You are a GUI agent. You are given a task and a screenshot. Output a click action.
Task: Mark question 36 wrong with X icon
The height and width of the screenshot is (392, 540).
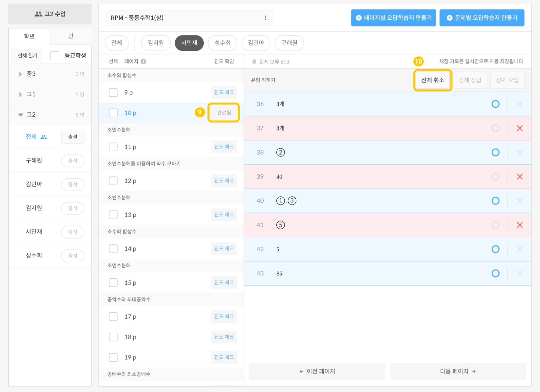[519, 104]
